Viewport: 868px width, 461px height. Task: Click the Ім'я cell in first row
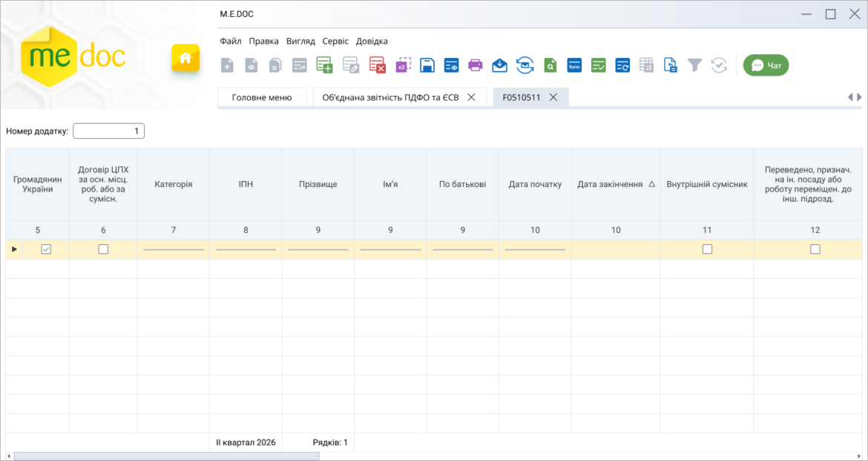point(390,249)
